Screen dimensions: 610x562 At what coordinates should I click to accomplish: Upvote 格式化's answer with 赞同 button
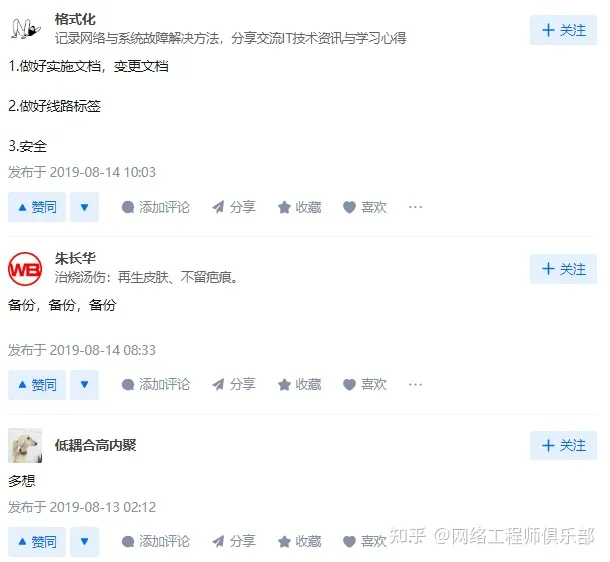37,207
